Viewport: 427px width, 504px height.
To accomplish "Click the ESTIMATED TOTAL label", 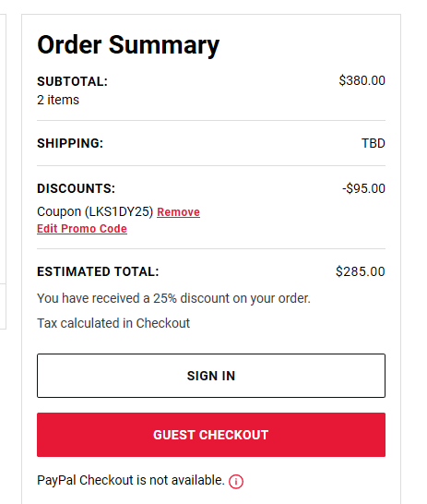I will [98, 271].
